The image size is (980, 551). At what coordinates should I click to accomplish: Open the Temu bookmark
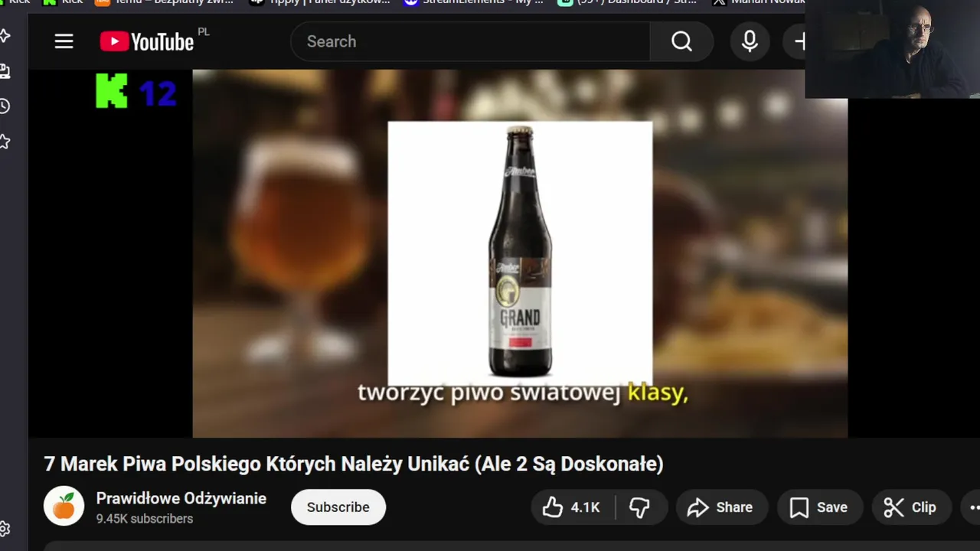click(x=164, y=3)
